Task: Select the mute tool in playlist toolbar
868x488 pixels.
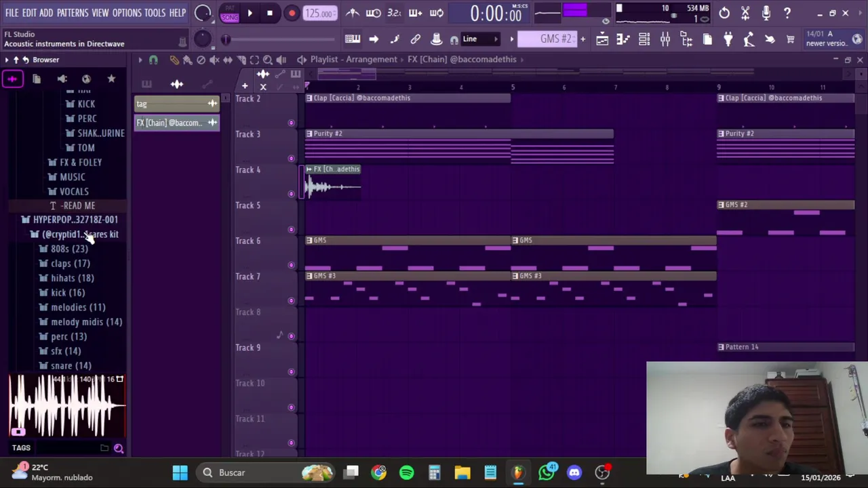Action: pyautogui.click(x=214, y=60)
